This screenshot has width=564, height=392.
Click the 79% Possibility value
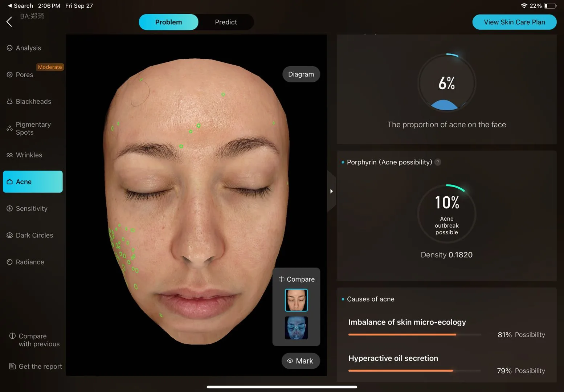coord(521,371)
